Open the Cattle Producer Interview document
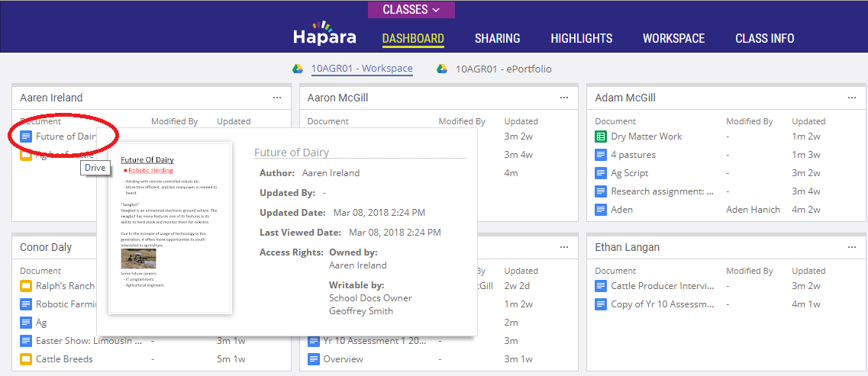 tap(662, 286)
